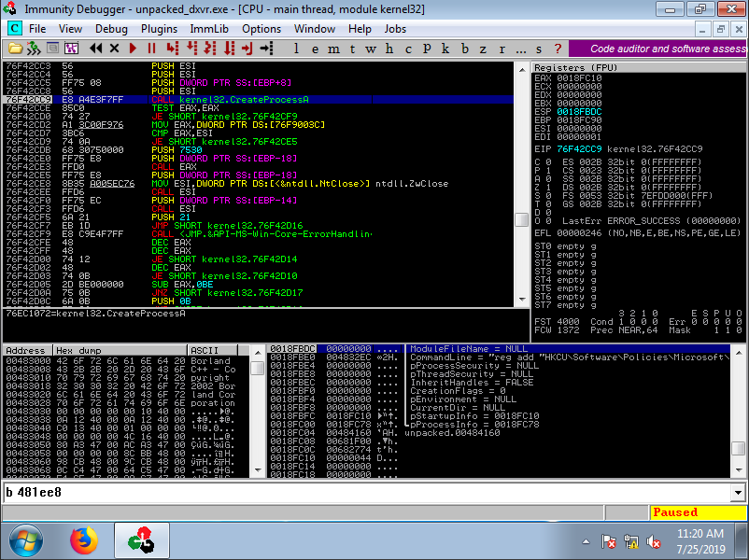Open the Debug menu
The height and width of the screenshot is (560, 749).
pyautogui.click(x=111, y=29)
